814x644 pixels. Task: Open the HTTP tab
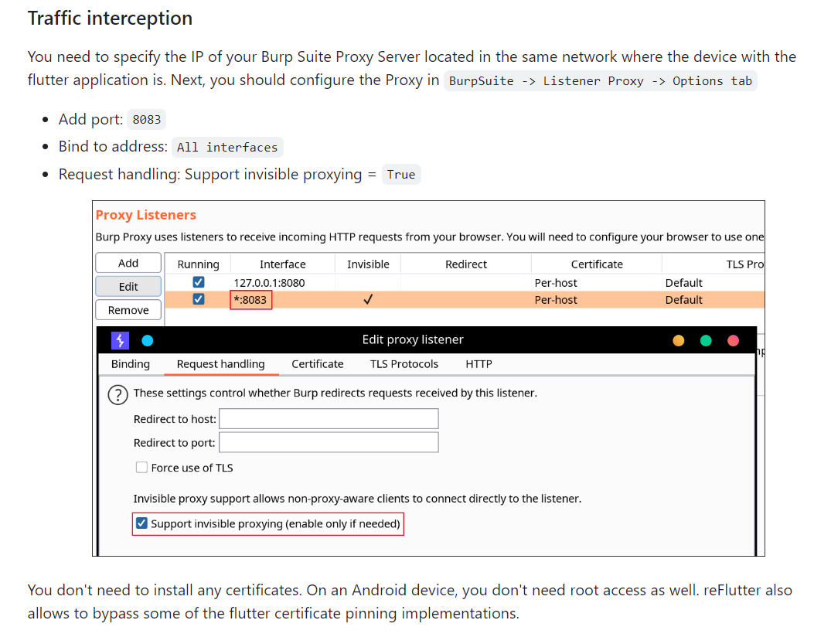click(x=479, y=364)
